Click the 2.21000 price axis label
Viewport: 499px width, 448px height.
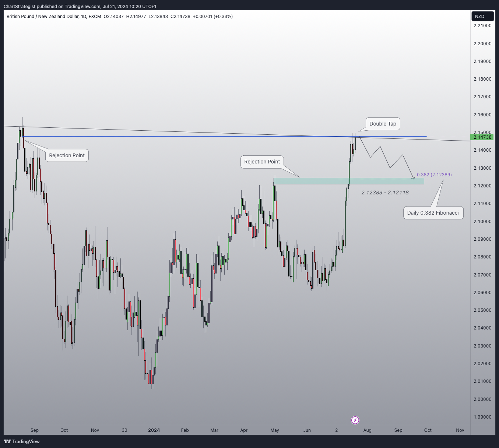point(482,26)
